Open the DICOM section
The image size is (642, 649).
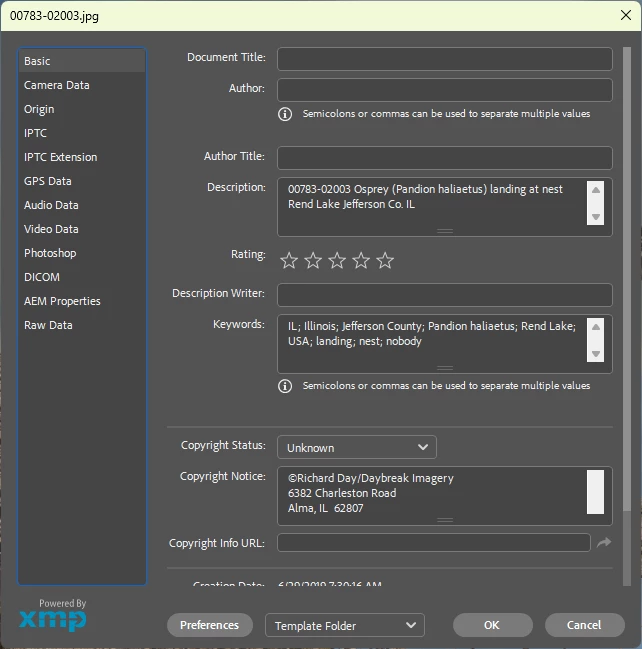click(82, 277)
